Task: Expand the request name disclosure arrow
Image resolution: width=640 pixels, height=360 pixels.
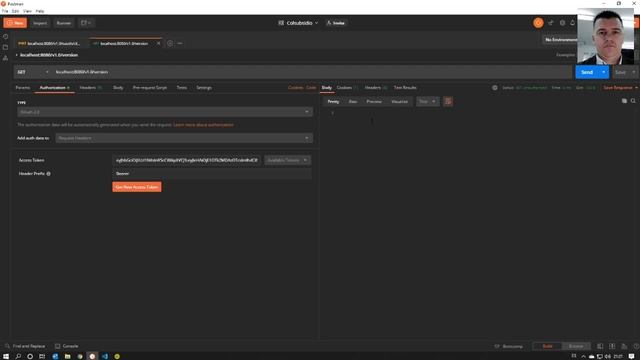Action: click(16, 55)
